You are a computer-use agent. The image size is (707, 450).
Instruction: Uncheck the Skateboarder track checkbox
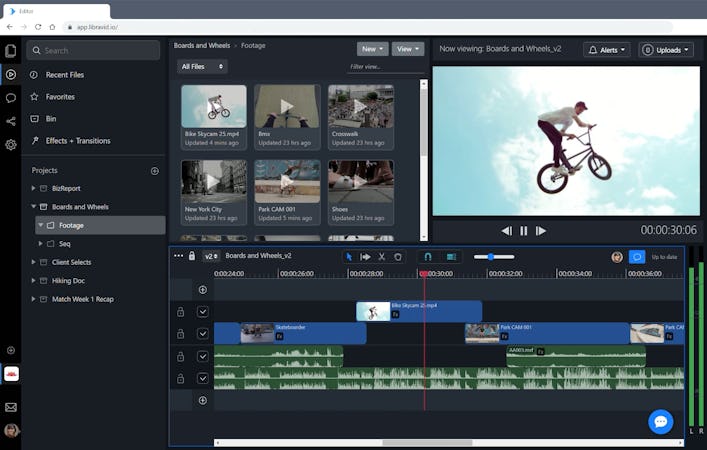(203, 334)
